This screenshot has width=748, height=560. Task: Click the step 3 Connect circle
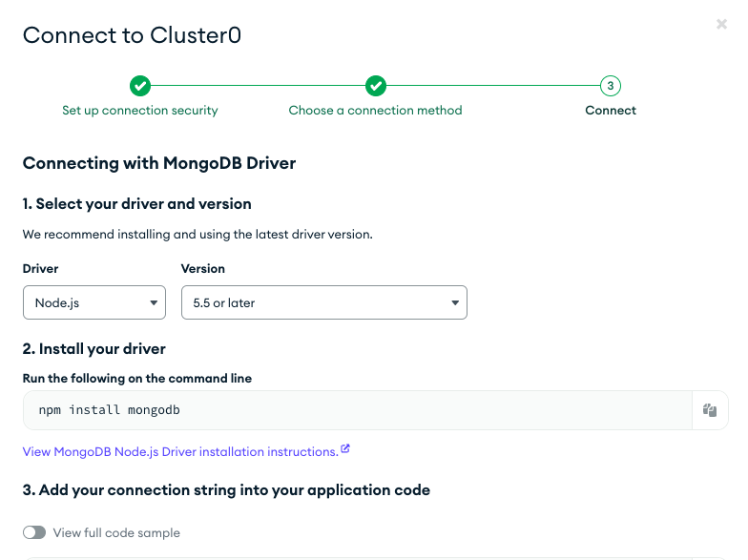click(x=611, y=86)
